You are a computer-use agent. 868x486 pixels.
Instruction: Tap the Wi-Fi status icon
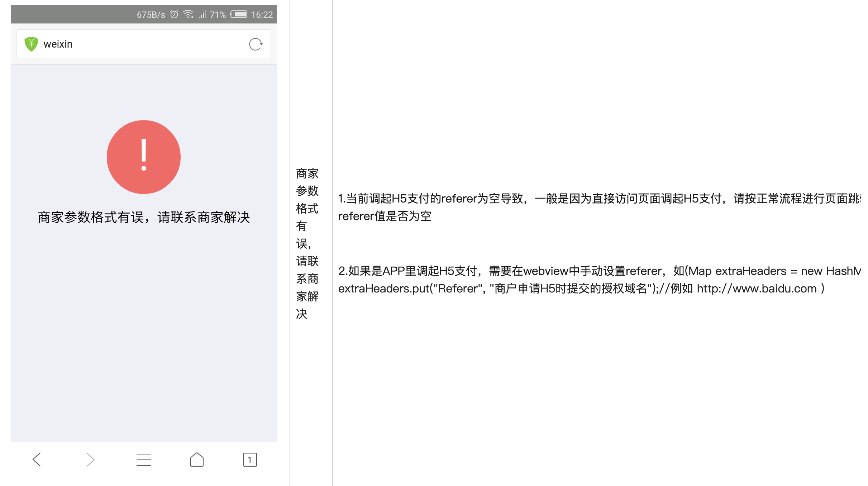tap(188, 14)
